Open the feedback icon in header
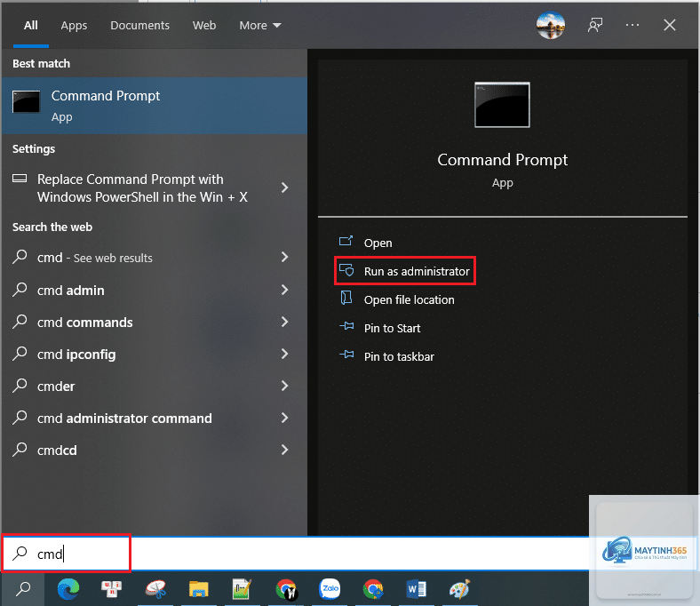The image size is (700, 606). point(595,25)
